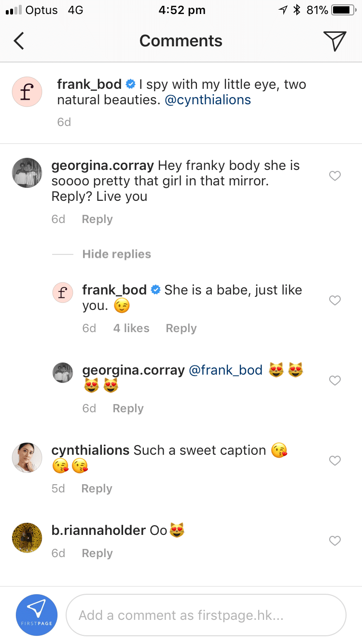Tap cynthialions profile picture
Viewport: 362px width, 644px height.
pyautogui.click(x=27, y=457)
